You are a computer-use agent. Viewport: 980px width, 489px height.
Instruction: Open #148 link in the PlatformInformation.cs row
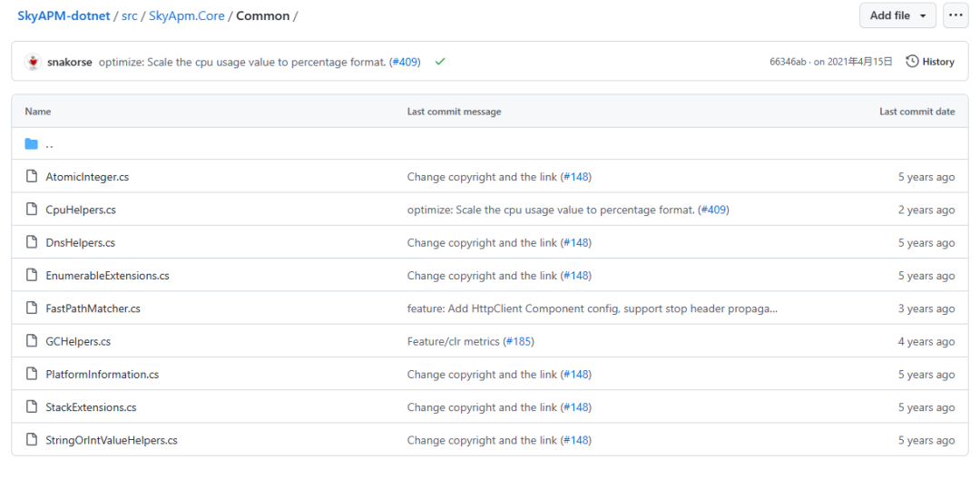(x=575, y=375)
